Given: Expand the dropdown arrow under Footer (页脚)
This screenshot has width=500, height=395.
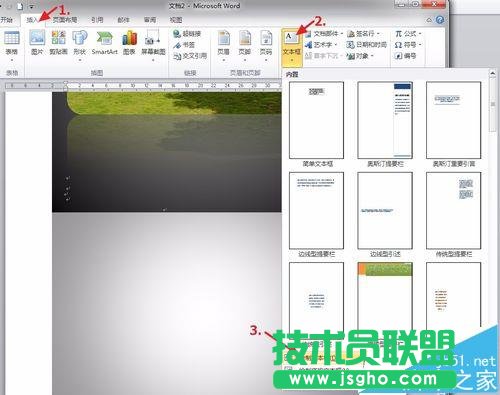Looking at the screenshot, I should click(245, 60).
